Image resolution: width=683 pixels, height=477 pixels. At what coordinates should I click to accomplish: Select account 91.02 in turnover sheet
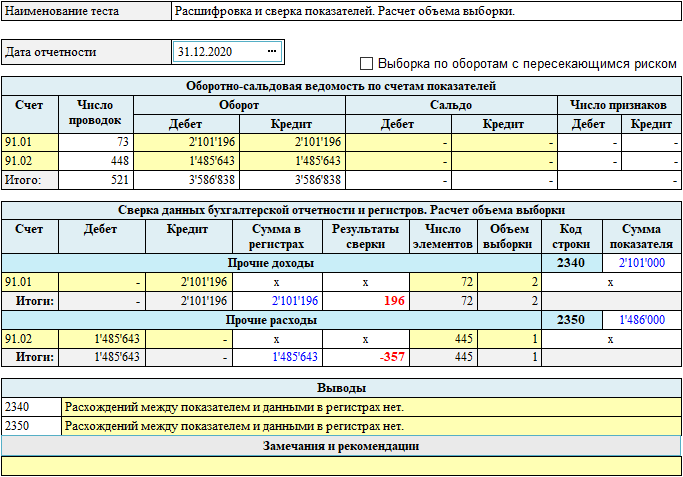click(30, 161)
